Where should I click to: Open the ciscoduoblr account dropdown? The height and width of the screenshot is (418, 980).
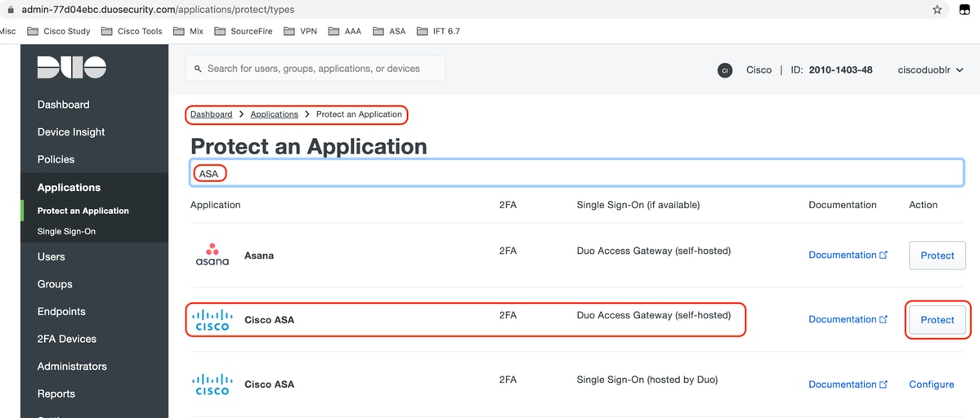point(931,70)
